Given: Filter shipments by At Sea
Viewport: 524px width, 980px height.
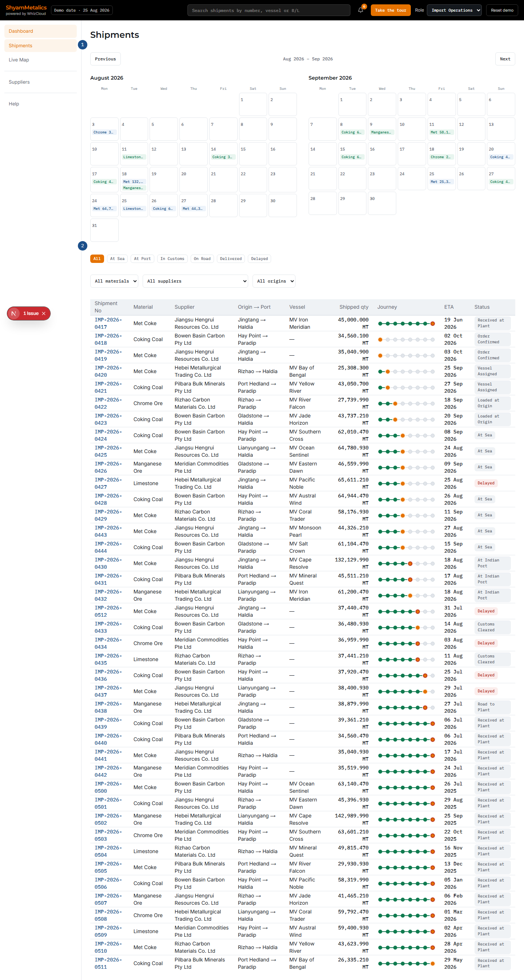Looking at the screenshot, I should (117, 259).
